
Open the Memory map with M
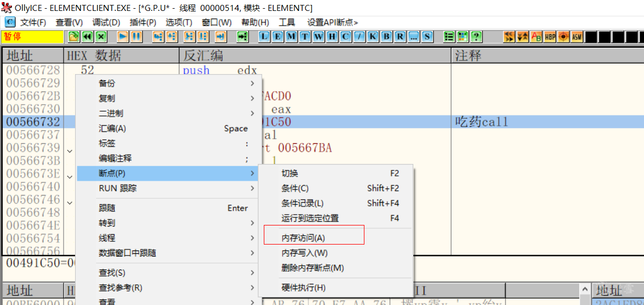(292, 36)
